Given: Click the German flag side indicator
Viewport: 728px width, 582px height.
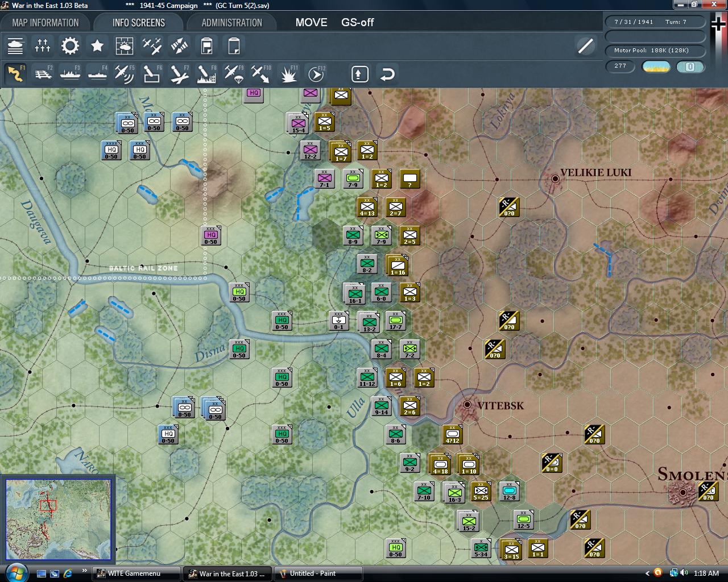Looking at the screenshot, I should coord(719,24).
